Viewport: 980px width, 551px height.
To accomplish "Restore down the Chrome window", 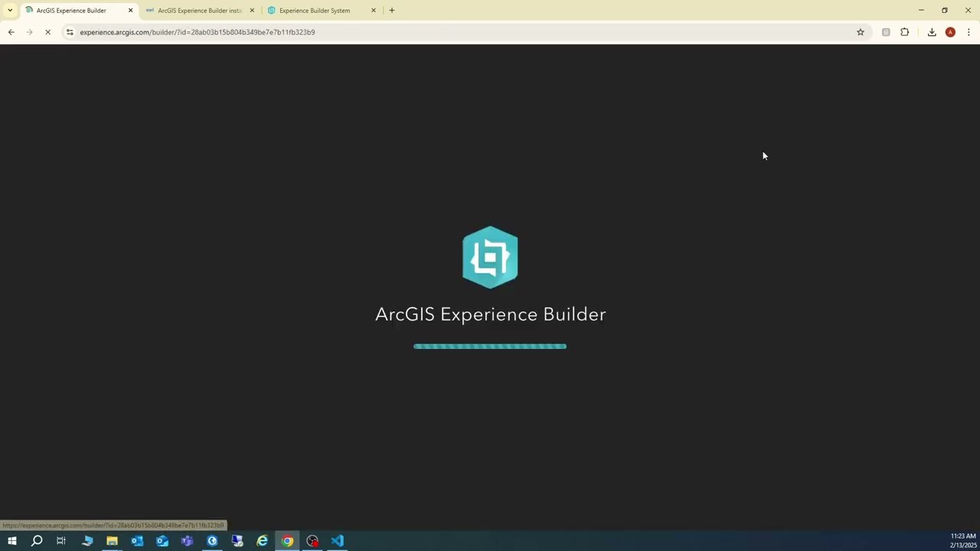I will pos(945,11).
